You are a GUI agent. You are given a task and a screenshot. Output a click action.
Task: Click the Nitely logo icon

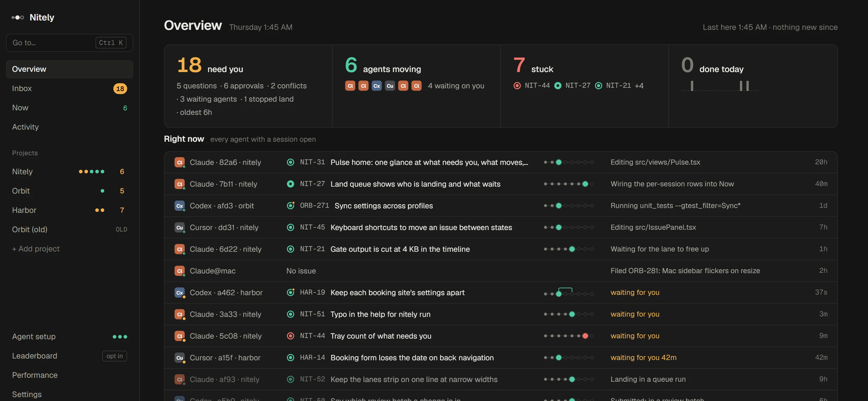point(17,17)
